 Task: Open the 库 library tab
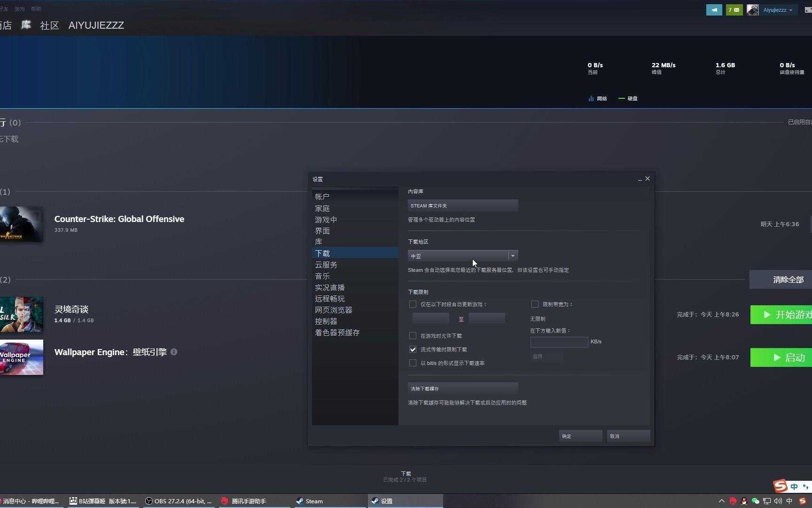click(x=26, y=25)
